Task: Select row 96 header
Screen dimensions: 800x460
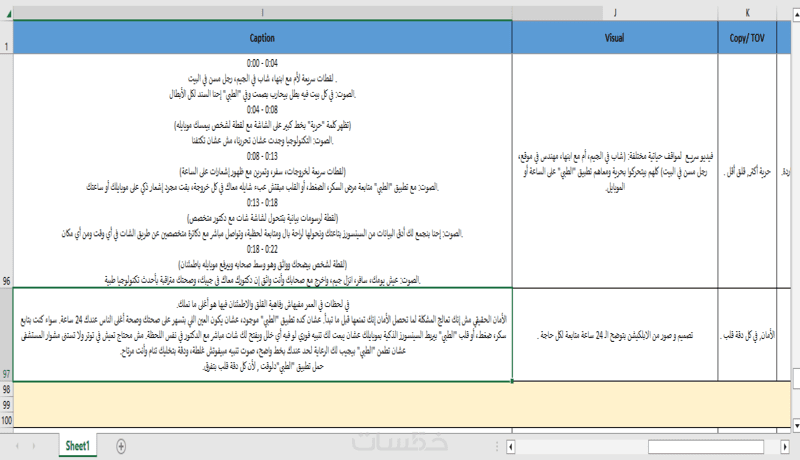Action: [x=6, y=171]
